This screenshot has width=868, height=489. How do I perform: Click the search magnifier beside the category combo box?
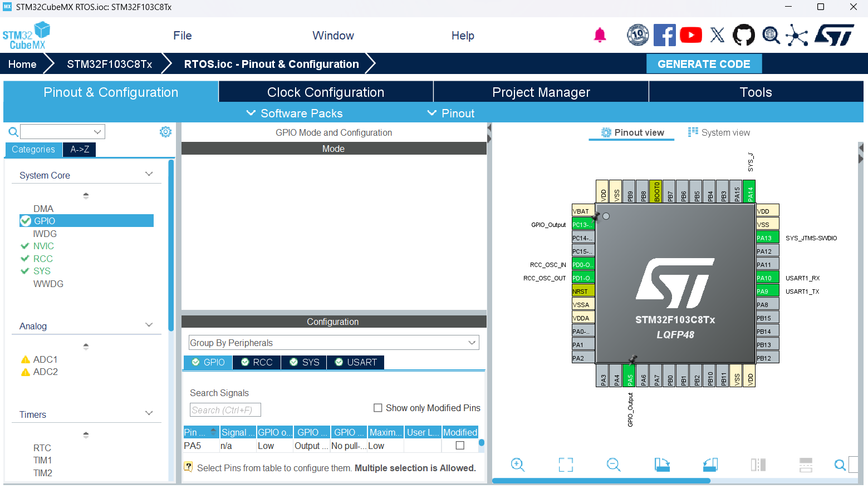(x=13, y=132)
